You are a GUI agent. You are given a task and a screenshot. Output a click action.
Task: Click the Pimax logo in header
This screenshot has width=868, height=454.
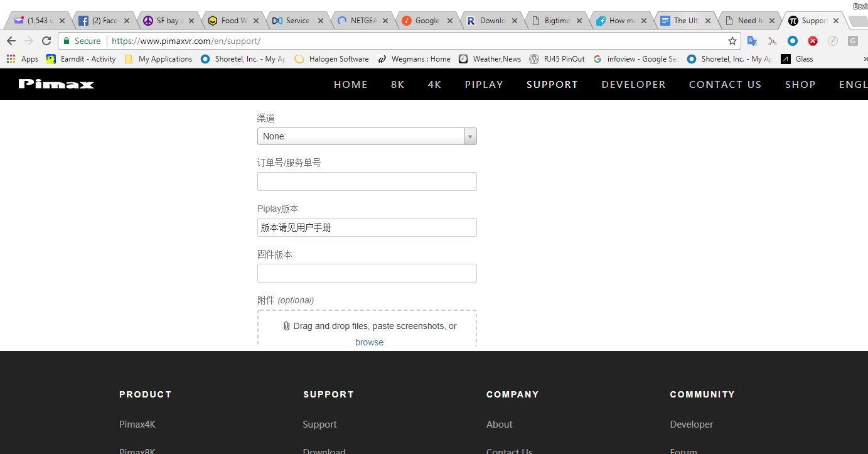[x=56, y=84]
